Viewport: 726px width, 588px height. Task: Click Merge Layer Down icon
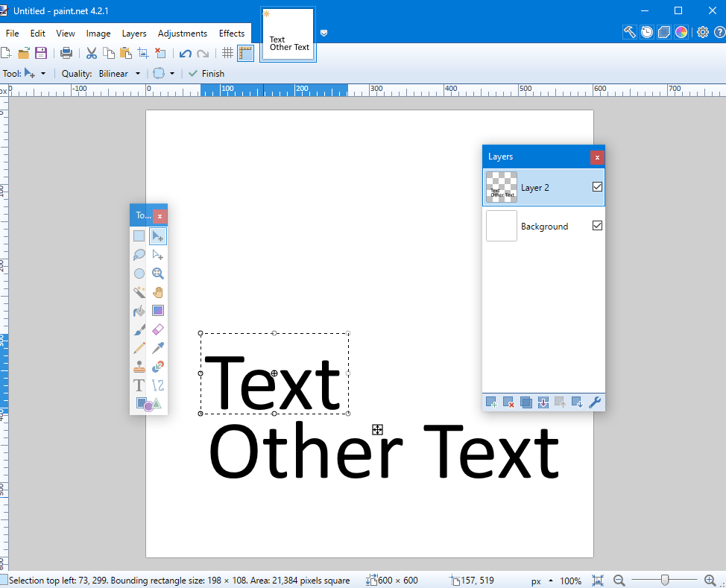[543, 402]
